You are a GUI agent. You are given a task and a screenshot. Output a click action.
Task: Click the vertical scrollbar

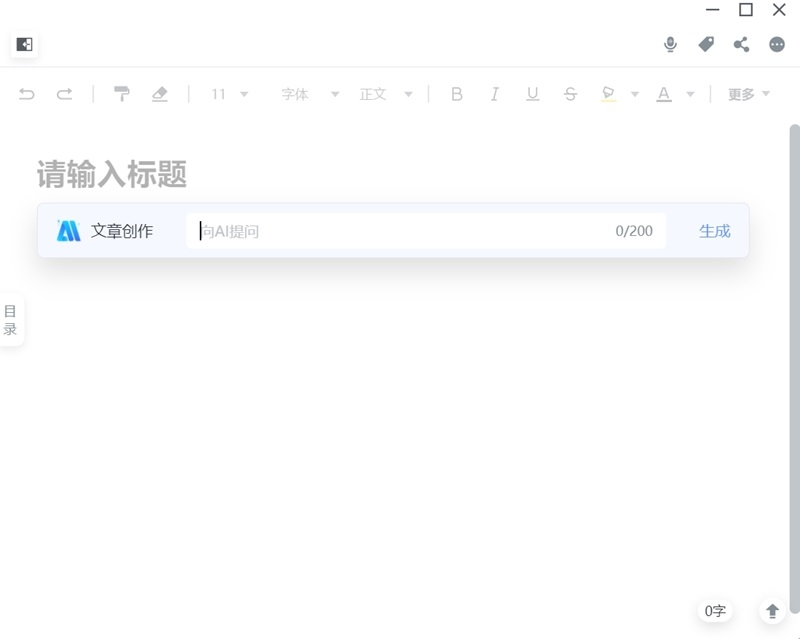click(x=794, y=368)
